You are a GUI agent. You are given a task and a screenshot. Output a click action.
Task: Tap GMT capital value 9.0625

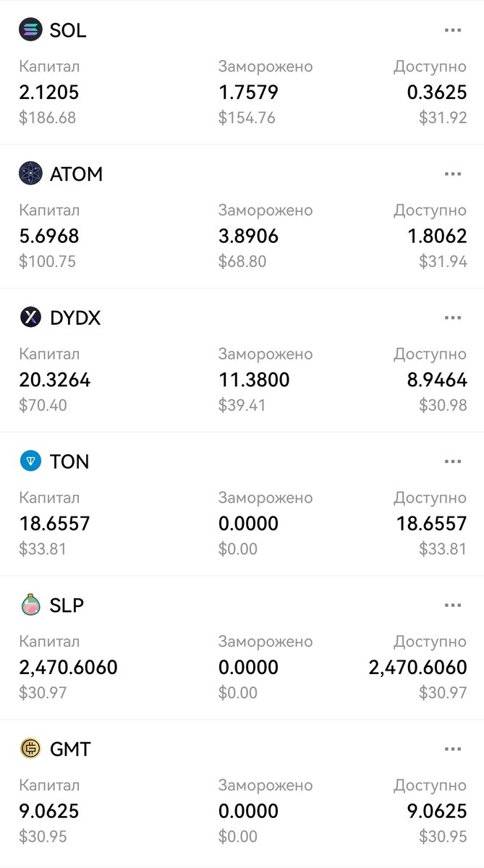click(49, 811)
